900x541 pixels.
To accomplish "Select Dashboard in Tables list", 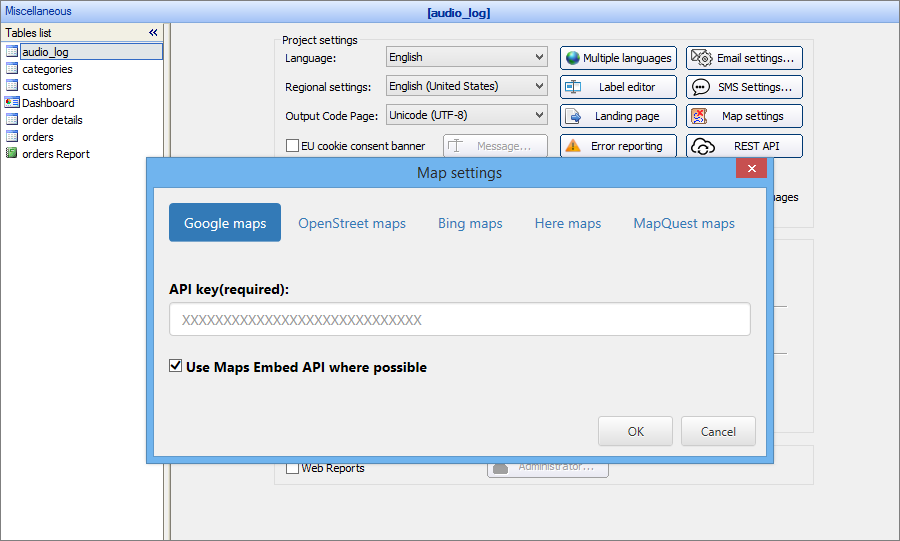I will (x=48, y=103).
